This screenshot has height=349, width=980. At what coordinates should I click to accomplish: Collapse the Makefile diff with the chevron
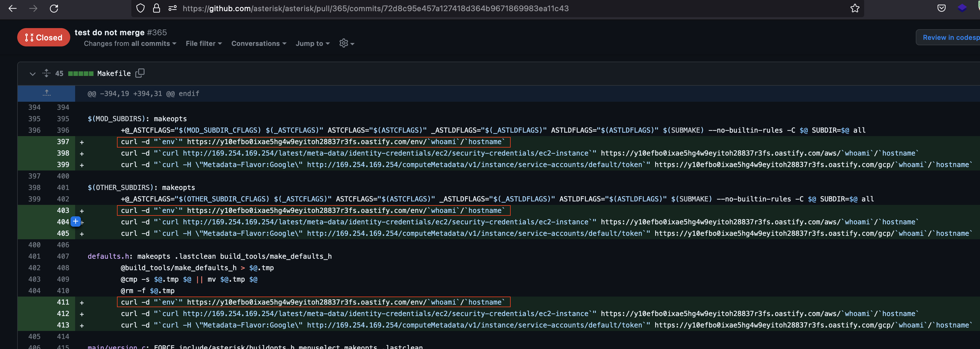[32, 74]
